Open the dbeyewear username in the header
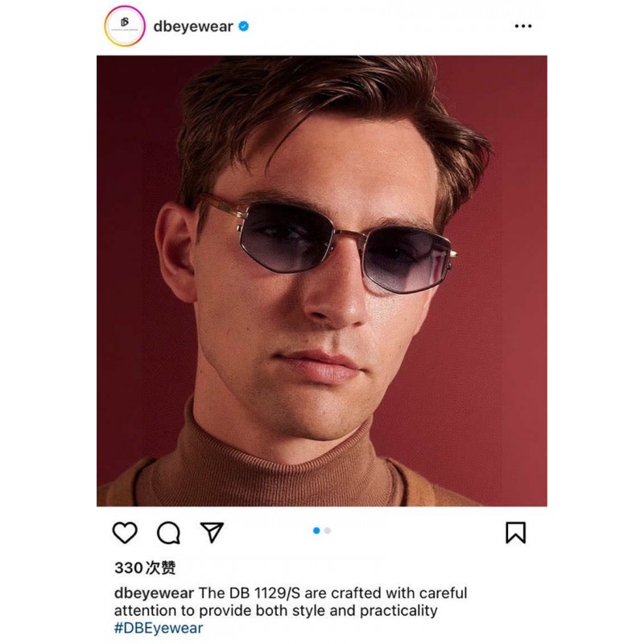644x644 pixels. (x=193, y=27)
